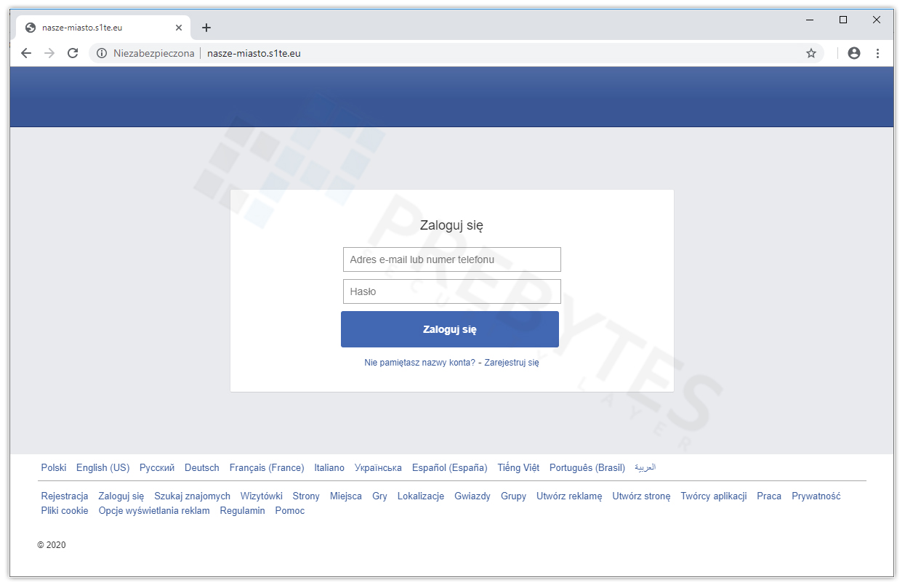Screen dimensions: 905x588
Task: Open Opcje wyświetlania reklam link
Action: click(x=154, y=511)
